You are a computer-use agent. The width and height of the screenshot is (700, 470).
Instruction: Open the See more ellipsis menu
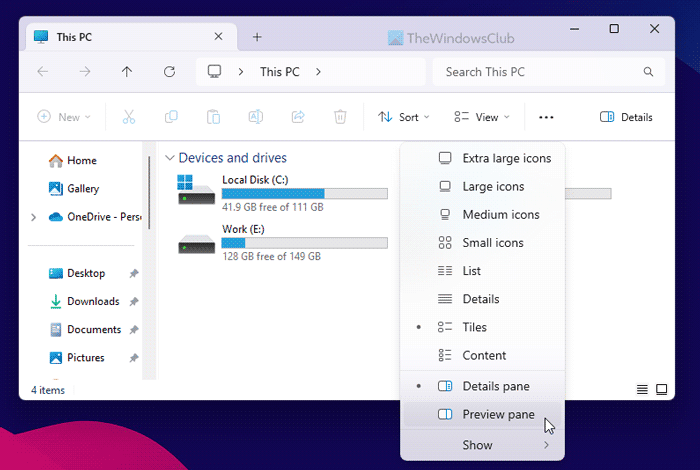(546, 117)
